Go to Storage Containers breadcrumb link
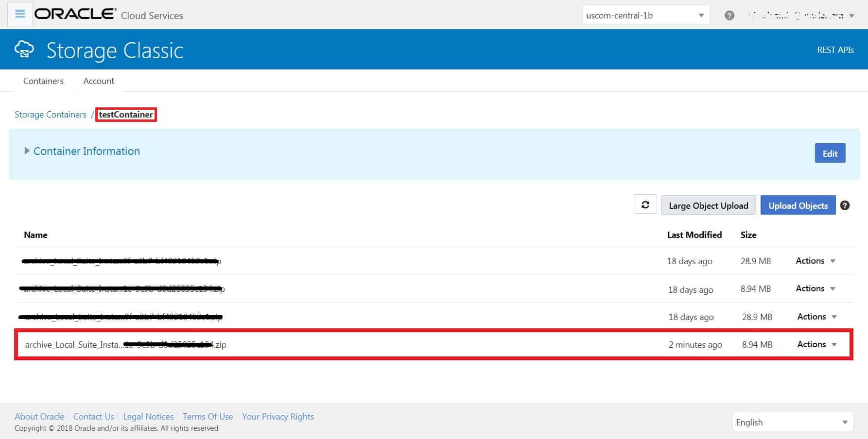This screenshot has width=868, height=439. click(x=51, y=115)
